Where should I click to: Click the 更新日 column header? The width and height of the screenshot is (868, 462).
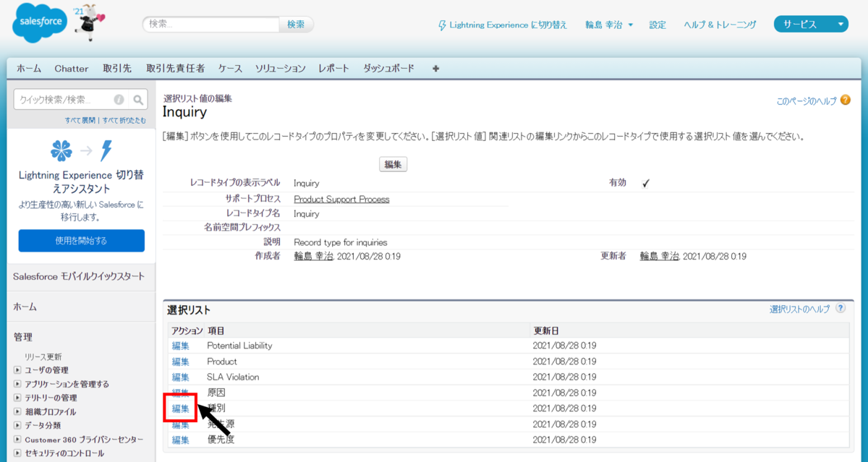[546, 330]
